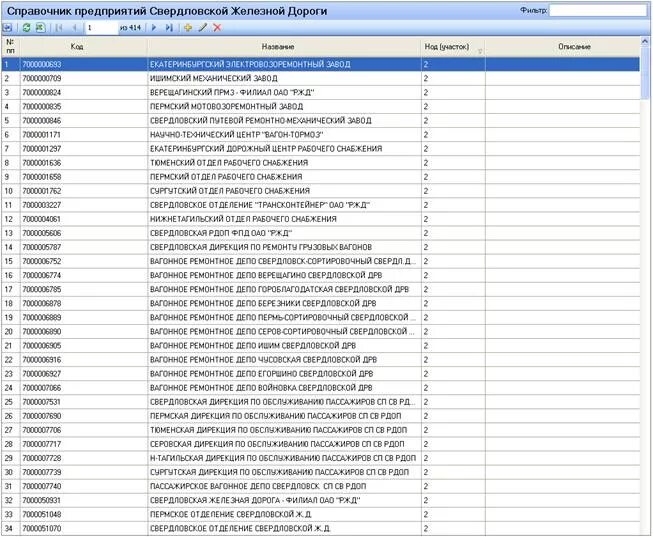653x537 pixels.
Task: Select СВЕРДЛОВСКАЯ РДОП ФПД ОАО "РЖД" row
Action: pyautogui.click(x=321, y=233)
